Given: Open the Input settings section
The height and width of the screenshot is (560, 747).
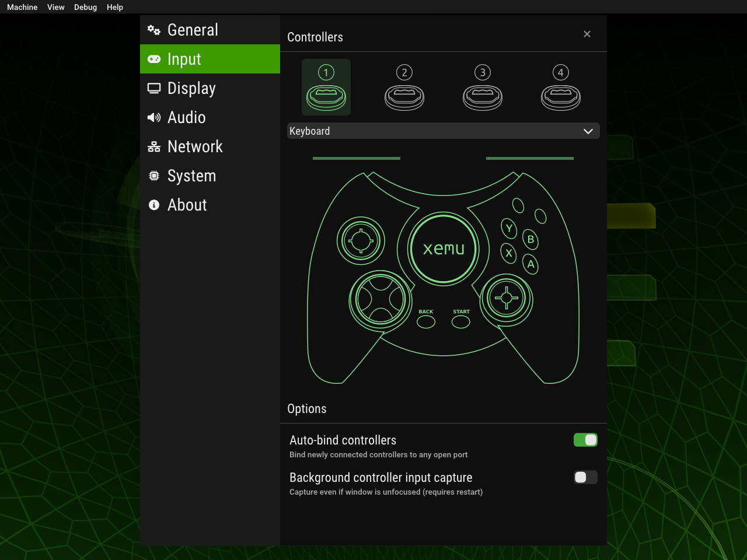Looking at the screenshot, I should tap(184, 59).
